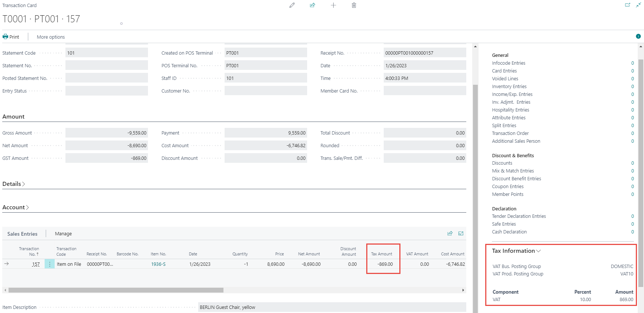Click the pencil edit icon

point(292,5)
